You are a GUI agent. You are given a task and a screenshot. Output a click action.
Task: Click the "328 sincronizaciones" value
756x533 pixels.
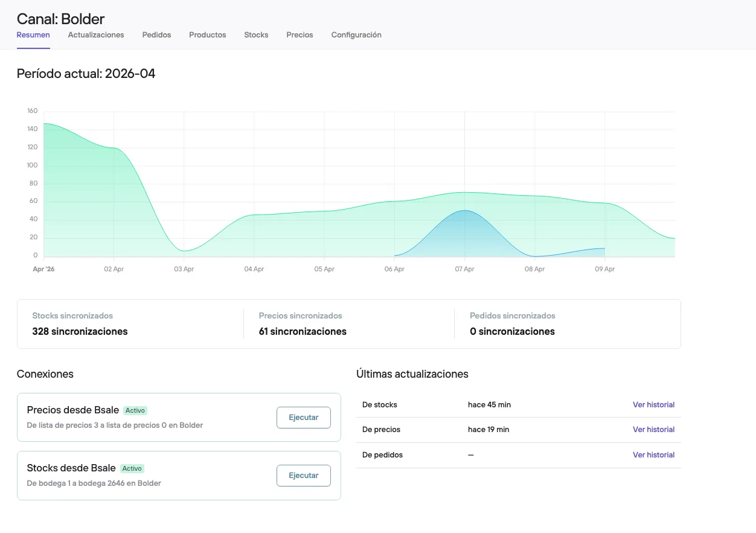click(80, 331)
